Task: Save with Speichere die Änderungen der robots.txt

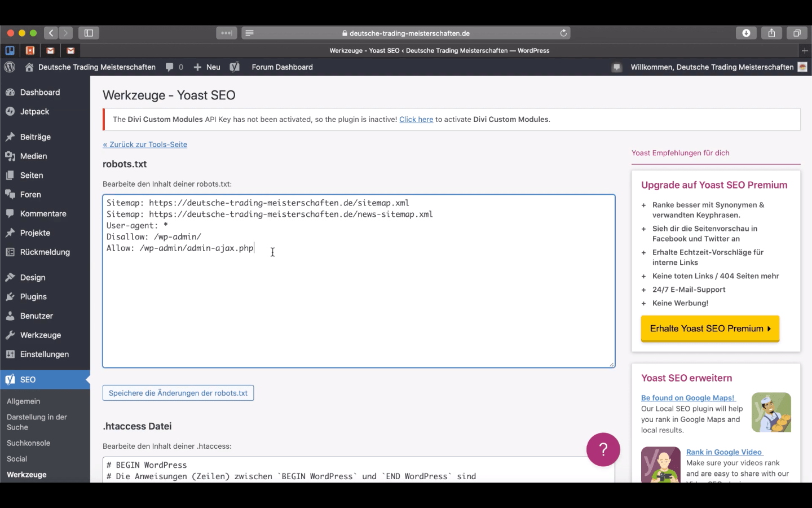Action: click(178, 393)
